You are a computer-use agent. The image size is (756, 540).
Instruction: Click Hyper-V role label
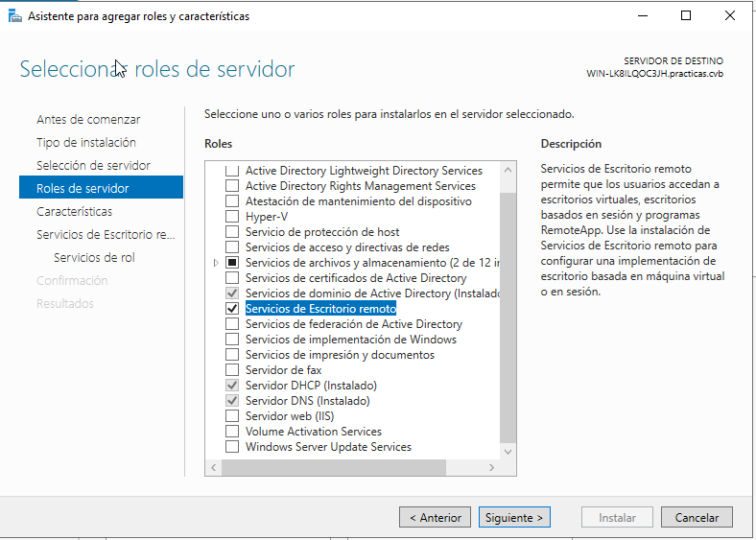[267, 217]
